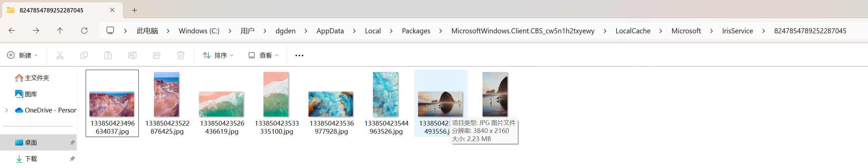Jump to IrisService in address bar
This screenshot has width=868, height=168.
click(737, 31)
